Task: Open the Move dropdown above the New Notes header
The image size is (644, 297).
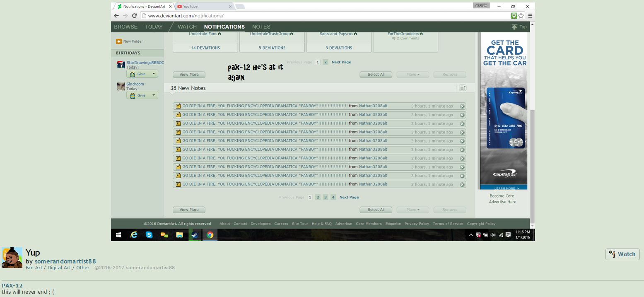Action: [412, 75]
